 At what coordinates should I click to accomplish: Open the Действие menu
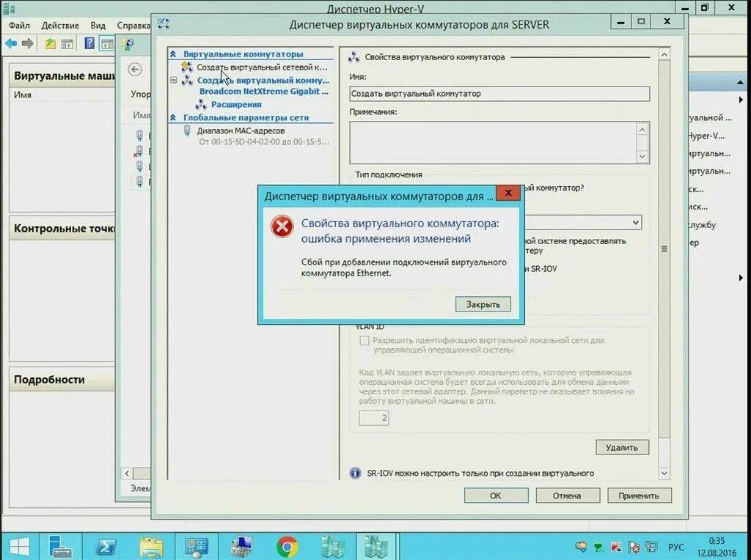tap(60, 26)
